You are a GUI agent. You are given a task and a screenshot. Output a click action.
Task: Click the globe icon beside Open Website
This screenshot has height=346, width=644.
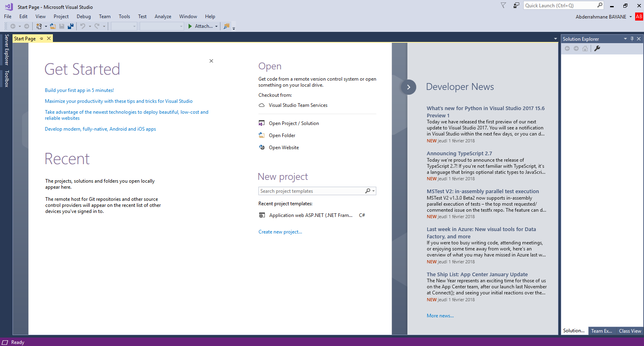(262, 148)
